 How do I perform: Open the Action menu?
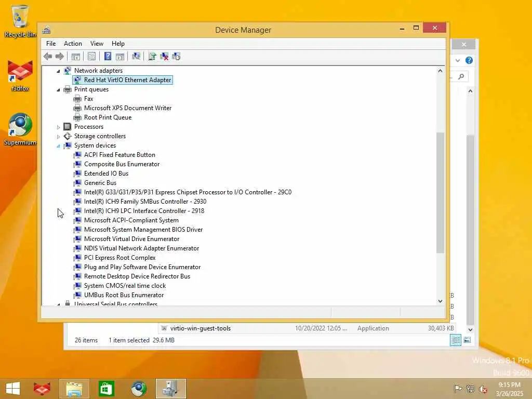coord(73,44)
